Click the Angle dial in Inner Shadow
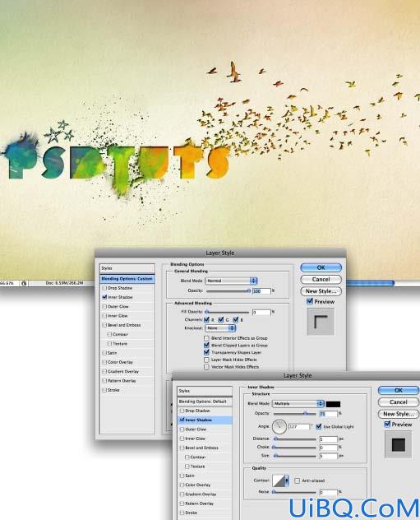This screenshot has height=520, width=420. tap(279, 426)
